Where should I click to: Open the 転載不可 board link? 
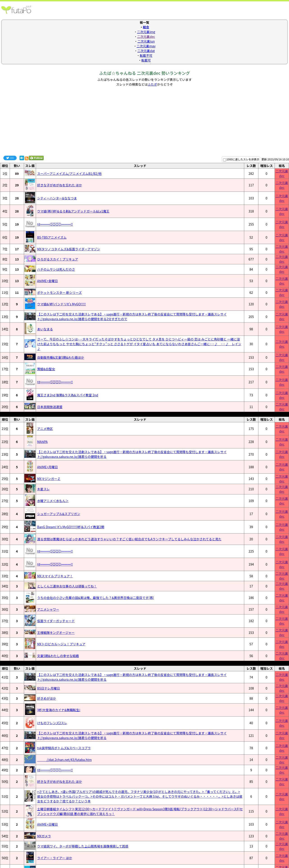point(146,56)
